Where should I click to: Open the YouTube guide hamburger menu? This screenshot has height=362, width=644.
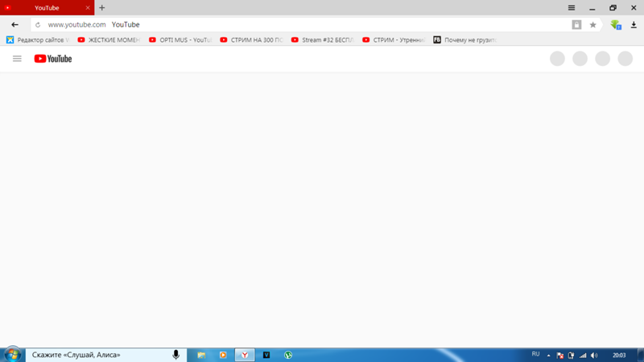coord(17,59)
